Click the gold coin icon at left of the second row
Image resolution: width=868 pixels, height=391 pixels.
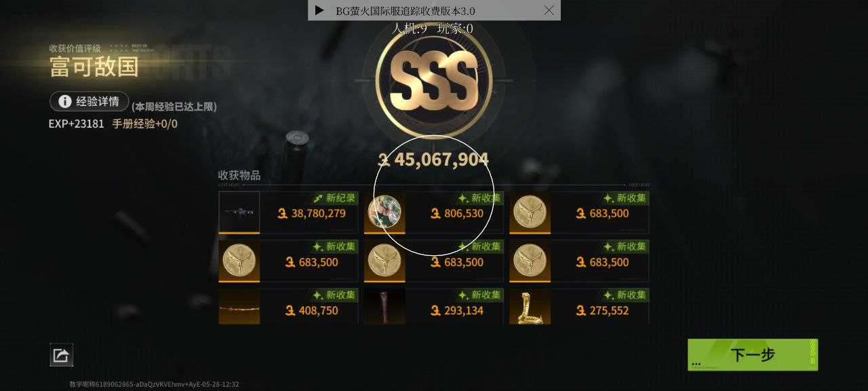(239, 261)
